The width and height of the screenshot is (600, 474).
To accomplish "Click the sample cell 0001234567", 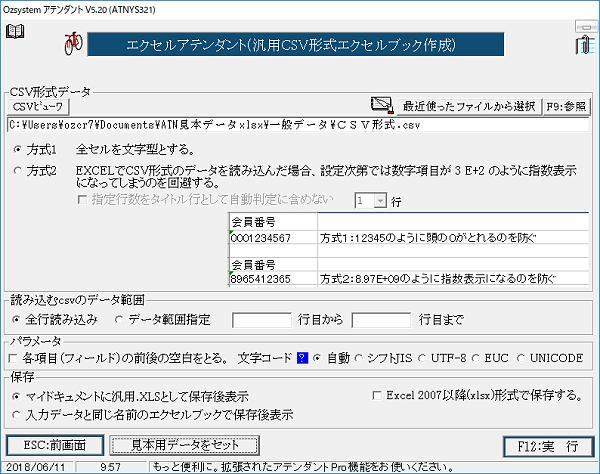I will pyautogui.click(x=273, y=238).
